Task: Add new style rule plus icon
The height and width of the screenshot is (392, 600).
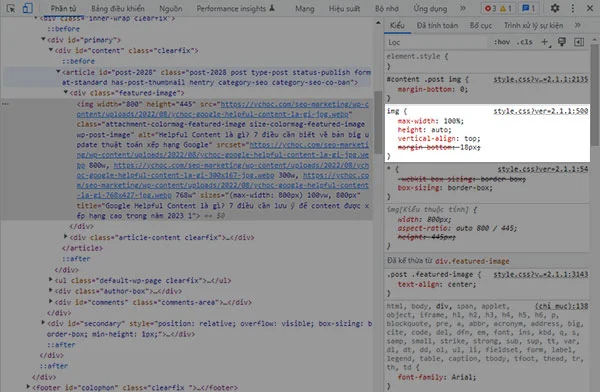Action: coord(545,42)
